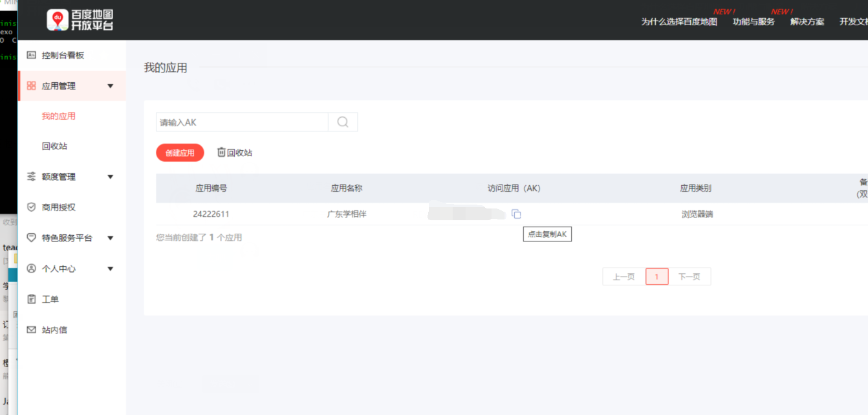Click page number 1 in pagination

click(656, 277)
